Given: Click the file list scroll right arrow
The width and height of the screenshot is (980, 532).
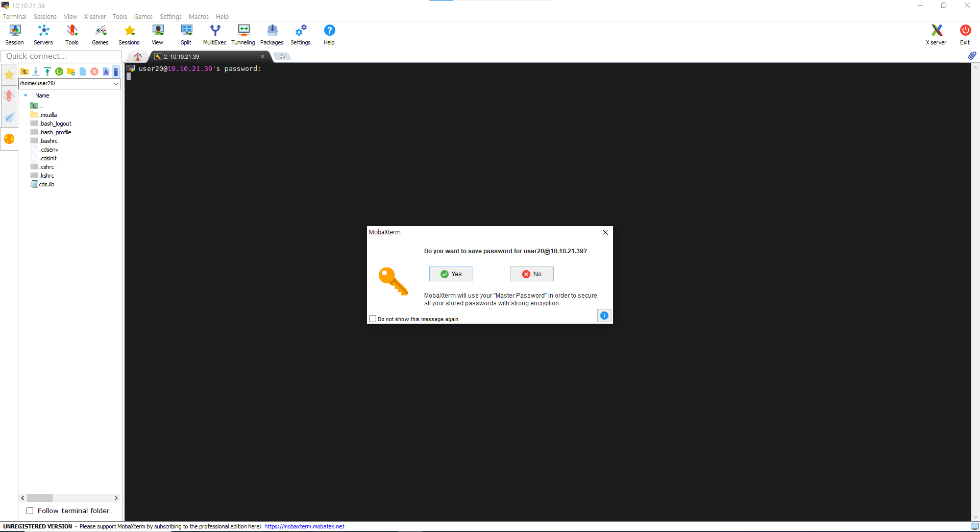Looking at the screenshot, I should click(116, 498).
